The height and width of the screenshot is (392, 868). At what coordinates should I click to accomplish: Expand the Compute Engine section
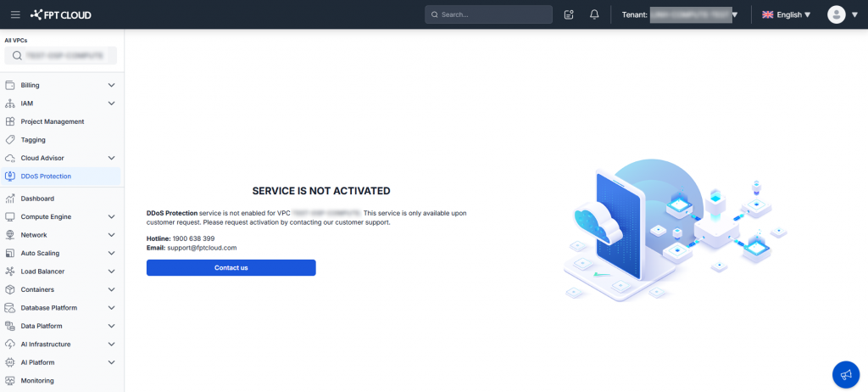[x=111, y=216]
